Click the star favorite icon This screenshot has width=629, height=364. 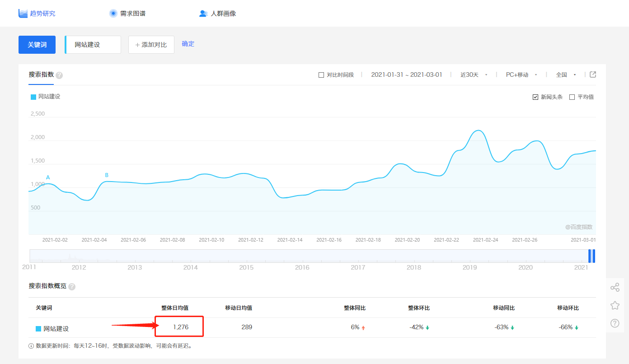tap(615, 305)
